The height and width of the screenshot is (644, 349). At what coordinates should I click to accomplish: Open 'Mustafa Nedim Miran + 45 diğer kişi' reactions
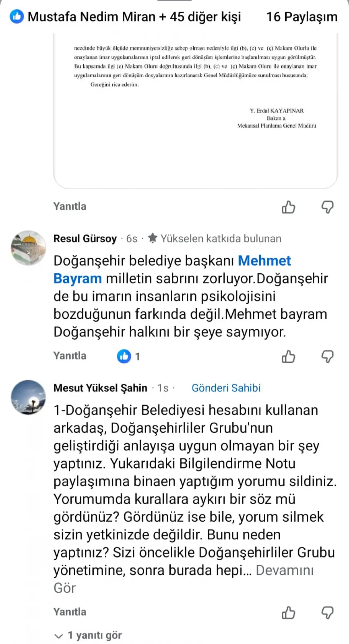[134, 17]
